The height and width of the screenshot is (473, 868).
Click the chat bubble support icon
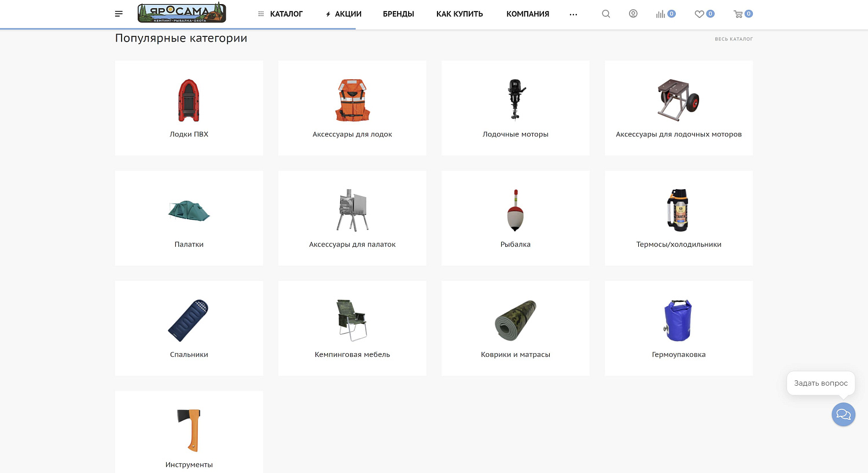point(843,415)
